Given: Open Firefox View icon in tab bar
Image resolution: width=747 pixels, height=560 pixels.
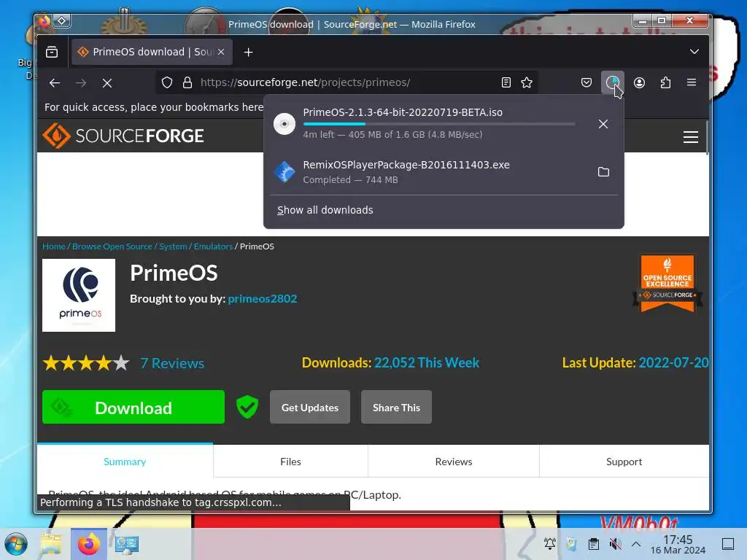Looking at the screenshot, I should tap(52, 52).
